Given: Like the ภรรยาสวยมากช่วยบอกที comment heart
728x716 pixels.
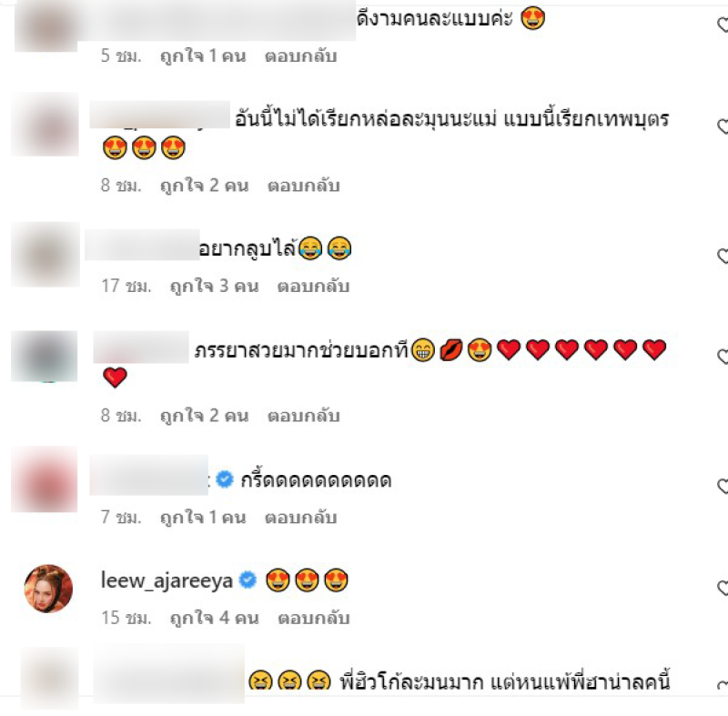Looking at the screenshot, I should pyautogui.click(x=723, y=357).
